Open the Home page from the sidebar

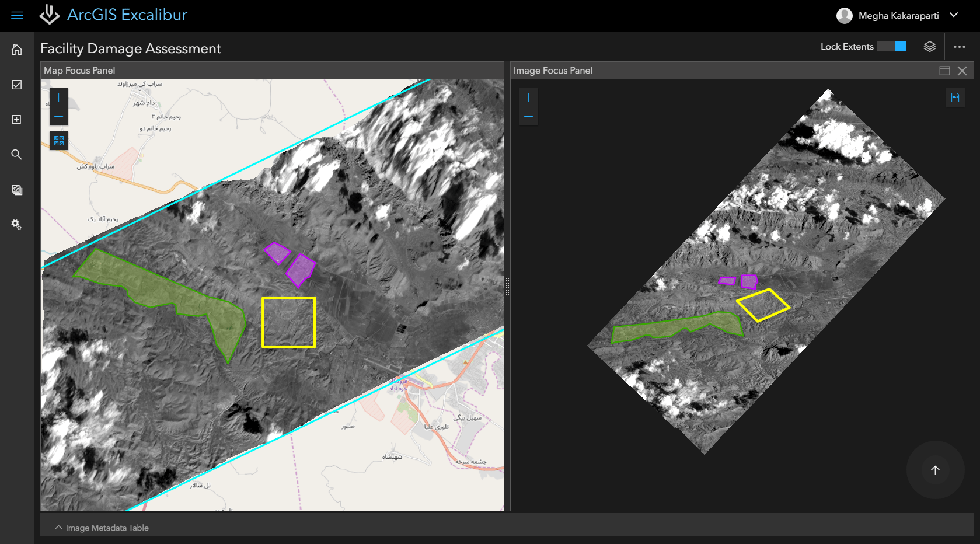coord(16,50)
